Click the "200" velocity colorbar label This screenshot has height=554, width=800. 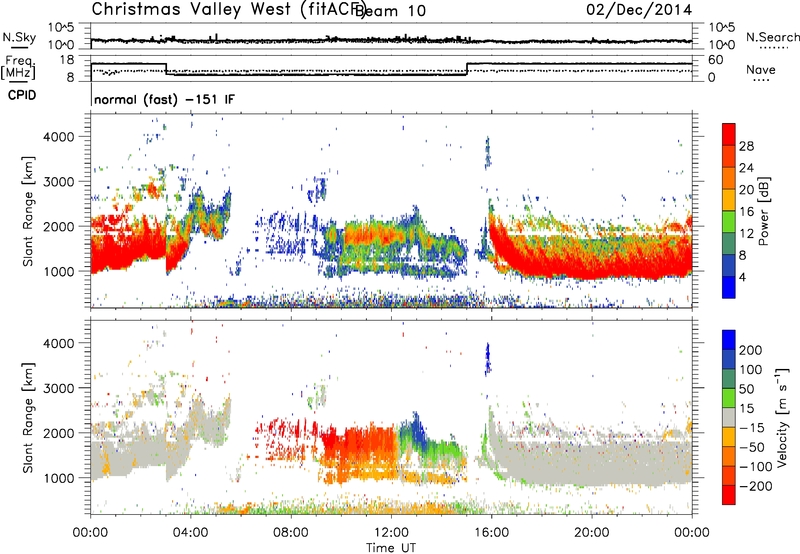click(x=751, y=350)
